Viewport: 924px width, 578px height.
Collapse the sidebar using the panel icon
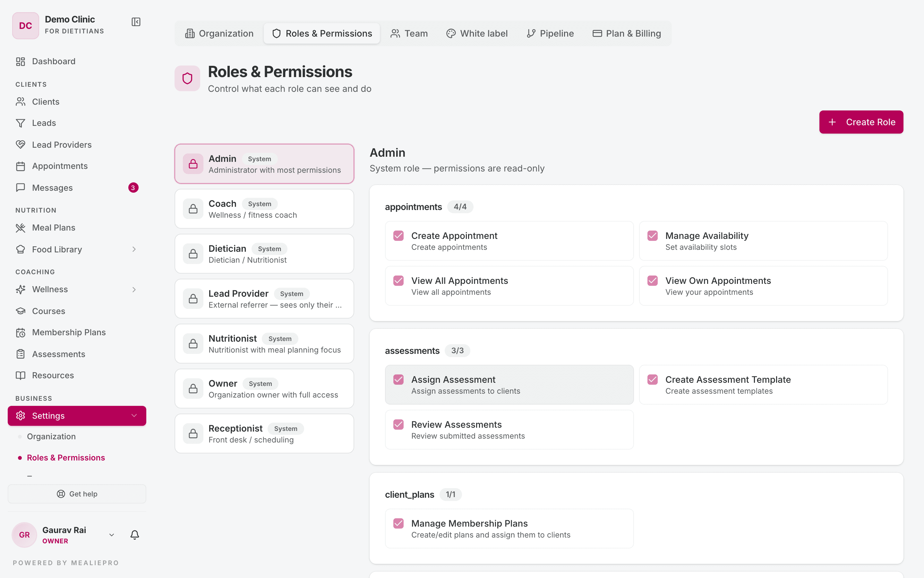point(136,22)
